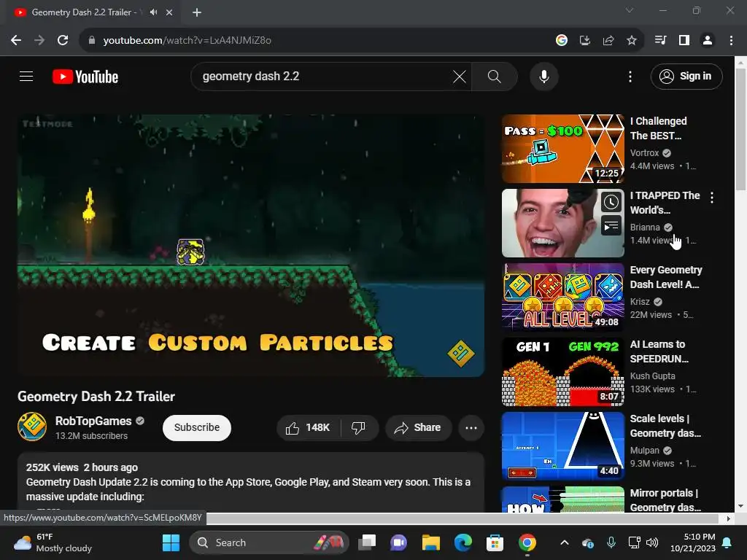Screen dimensions: 747x560
Task: Open Scale levels Geometry Dash thumbnail
Action: tap(563, 446)
